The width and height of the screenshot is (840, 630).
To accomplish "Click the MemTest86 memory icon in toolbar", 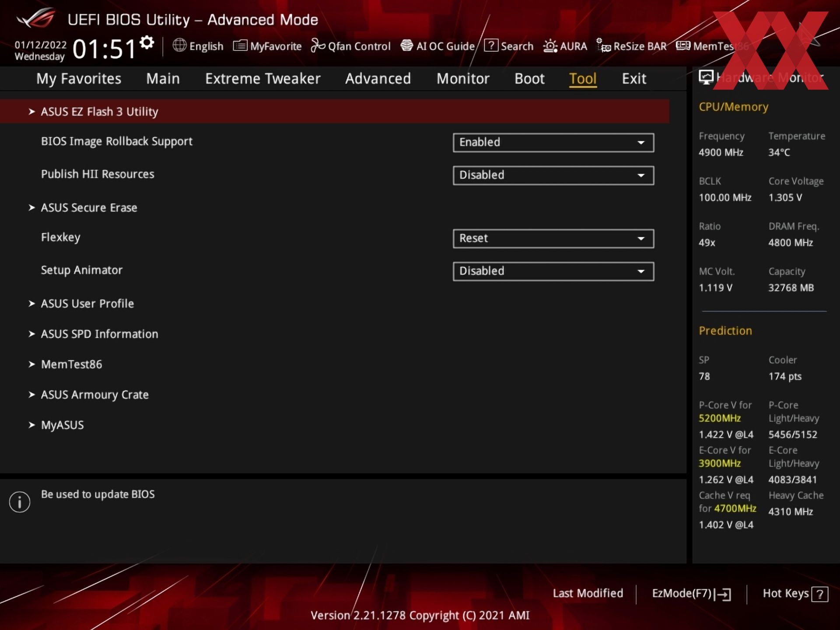I will (x=683, y=45).
